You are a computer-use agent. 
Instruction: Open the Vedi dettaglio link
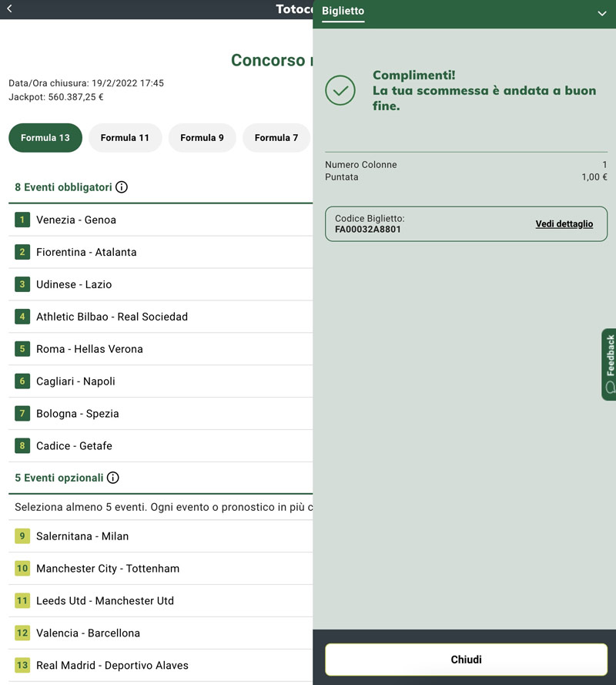click(x=564, y=224)
